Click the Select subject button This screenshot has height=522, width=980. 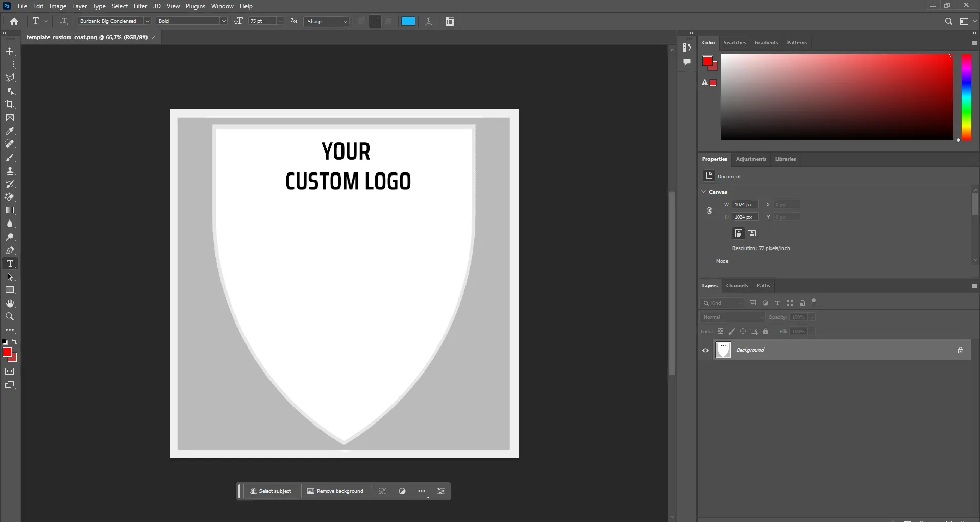click(271, 491)
